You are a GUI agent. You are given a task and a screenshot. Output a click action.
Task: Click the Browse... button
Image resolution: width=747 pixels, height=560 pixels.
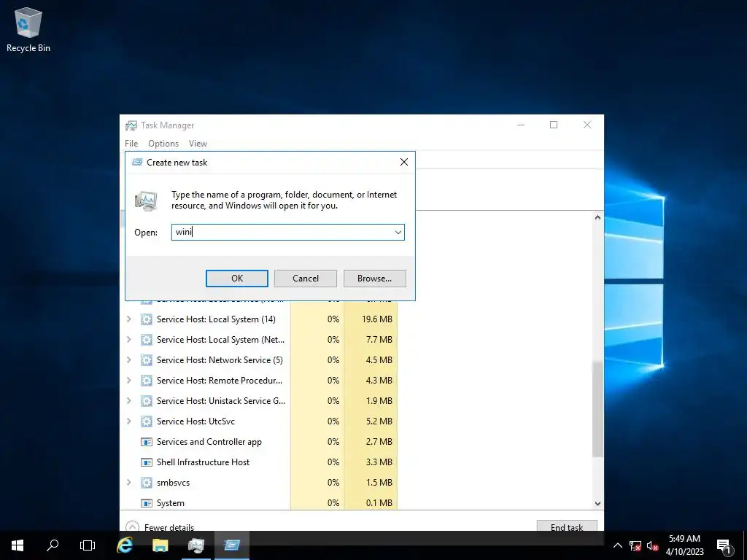(x=374, y=279)
